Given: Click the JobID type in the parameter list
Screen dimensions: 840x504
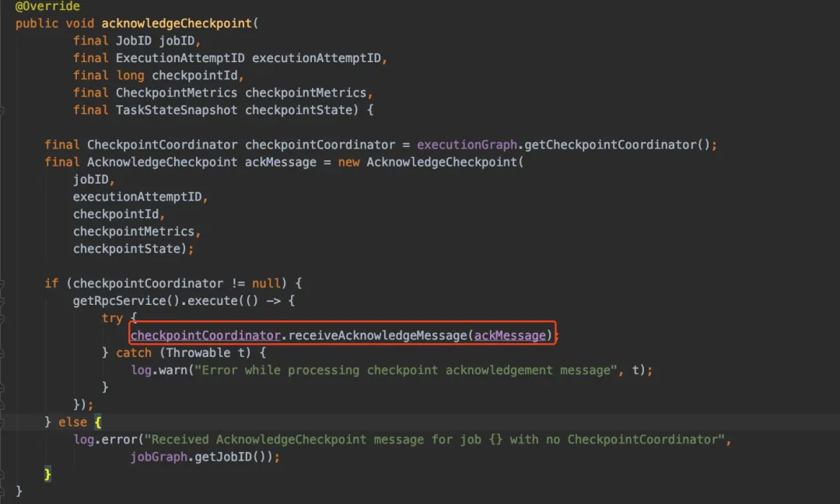Looking at the screenshot, I should (134, 40).
